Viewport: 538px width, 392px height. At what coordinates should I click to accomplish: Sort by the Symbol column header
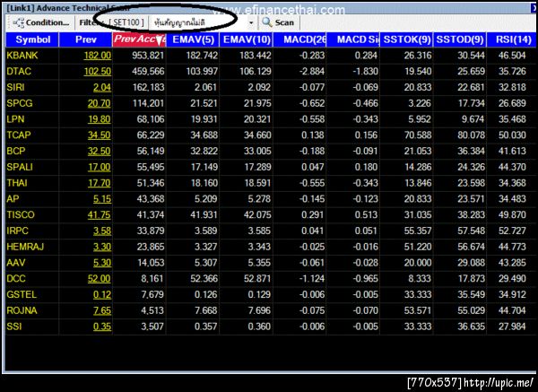tap(32, 39)
